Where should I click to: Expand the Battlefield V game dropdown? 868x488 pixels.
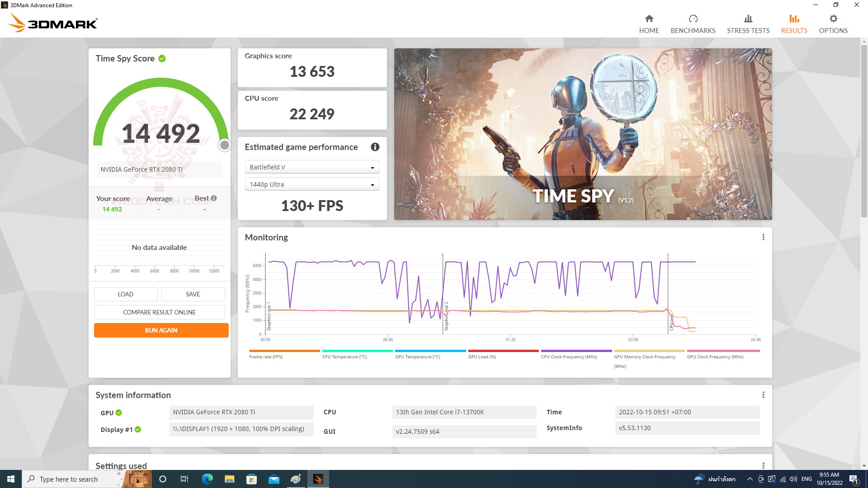click(373, 167)
